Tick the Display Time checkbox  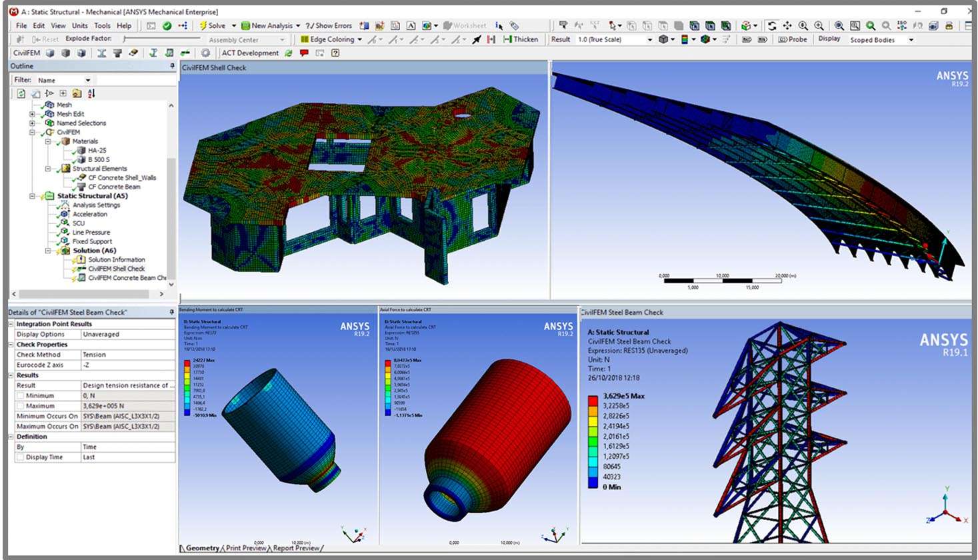[x=21, y=457]
